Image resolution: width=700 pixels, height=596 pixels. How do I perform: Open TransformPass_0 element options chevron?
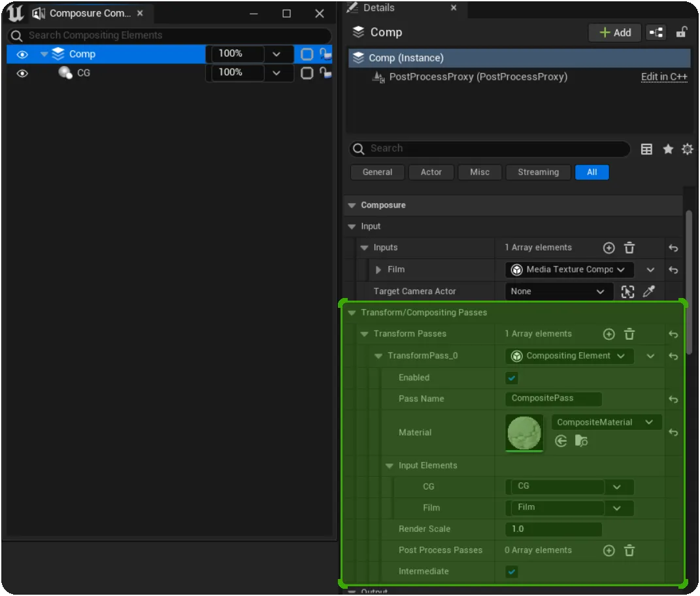(x=650, y=356)
